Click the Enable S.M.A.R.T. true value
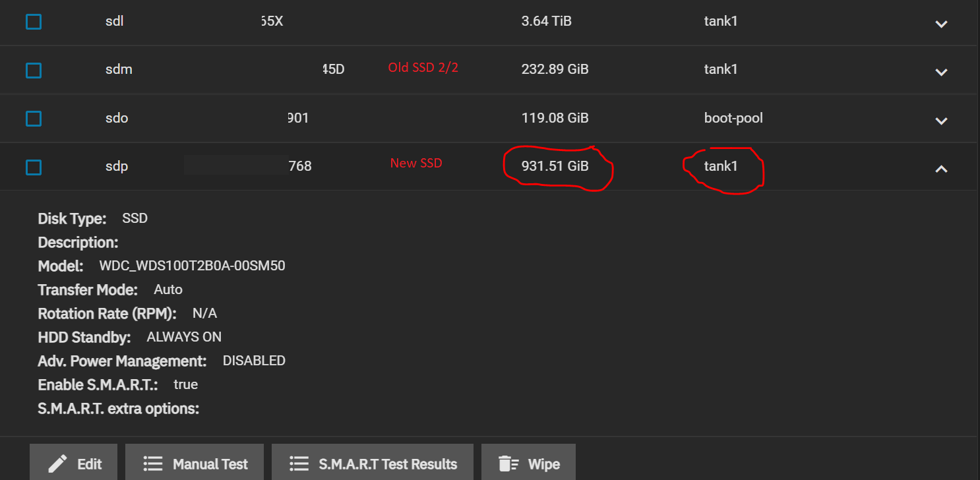 point(186,384)
